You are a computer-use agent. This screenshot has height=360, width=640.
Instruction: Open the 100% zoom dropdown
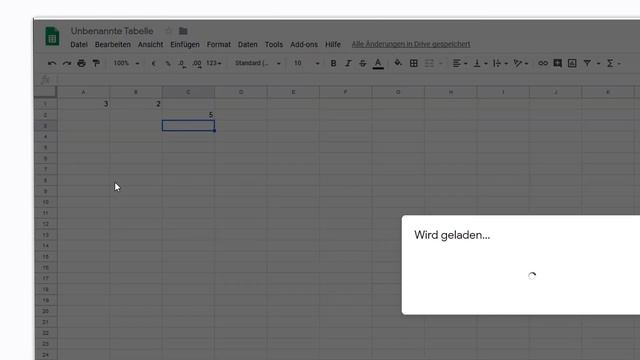(x=126, y=63)
